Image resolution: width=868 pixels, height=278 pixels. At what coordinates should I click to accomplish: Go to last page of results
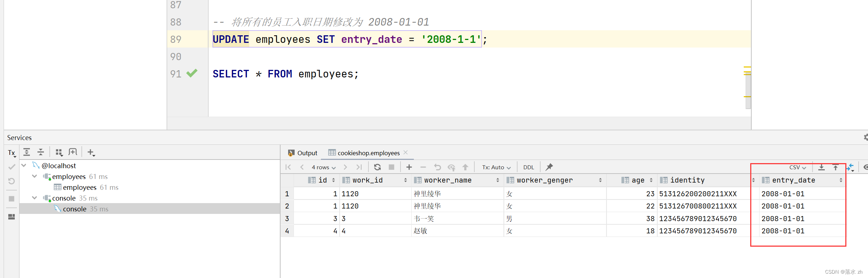(x=359, y=167)
